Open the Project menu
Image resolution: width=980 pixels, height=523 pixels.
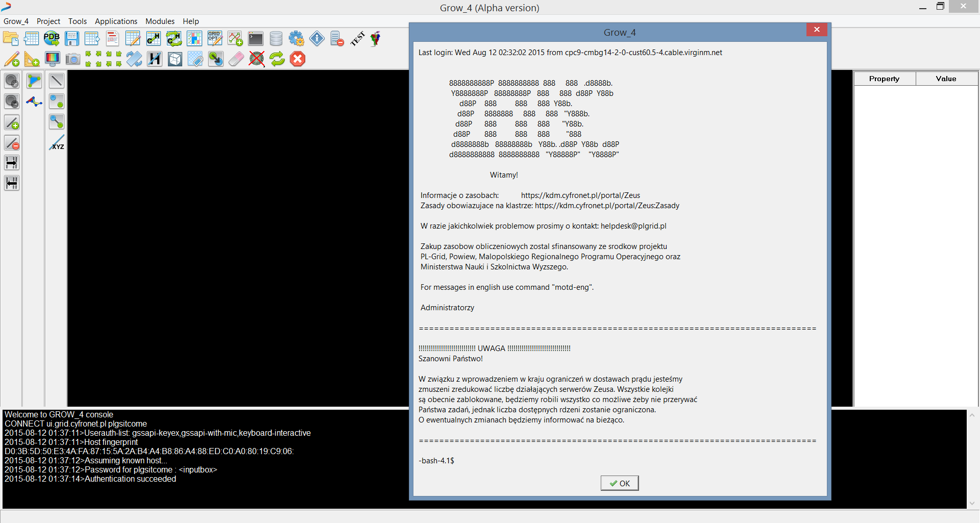coord(48,21)
